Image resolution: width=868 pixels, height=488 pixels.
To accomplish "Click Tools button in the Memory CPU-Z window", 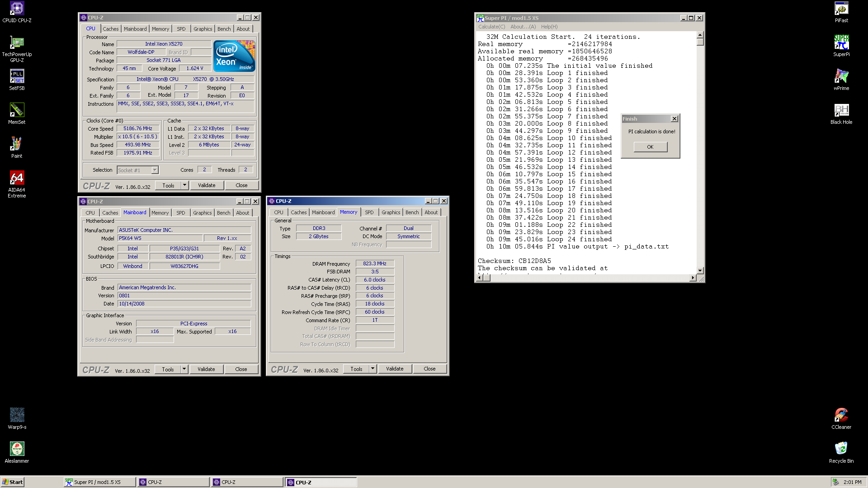I will (x=356, y=369).
